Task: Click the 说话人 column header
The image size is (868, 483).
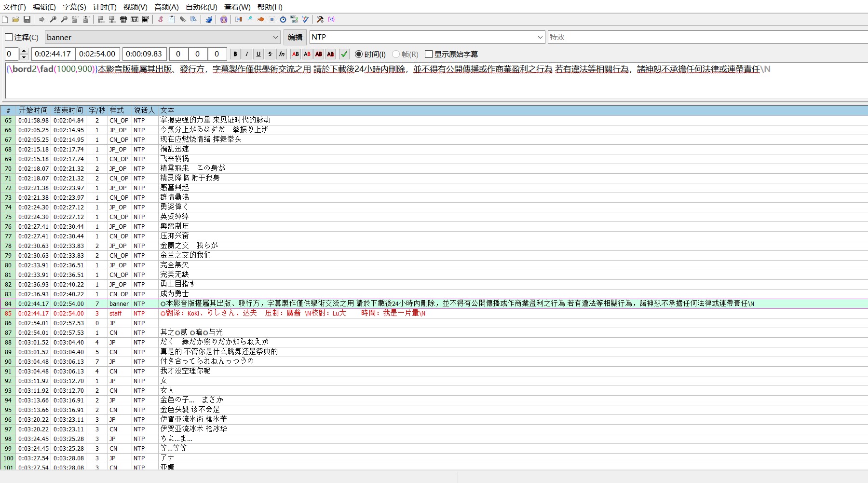Action: 144,110
